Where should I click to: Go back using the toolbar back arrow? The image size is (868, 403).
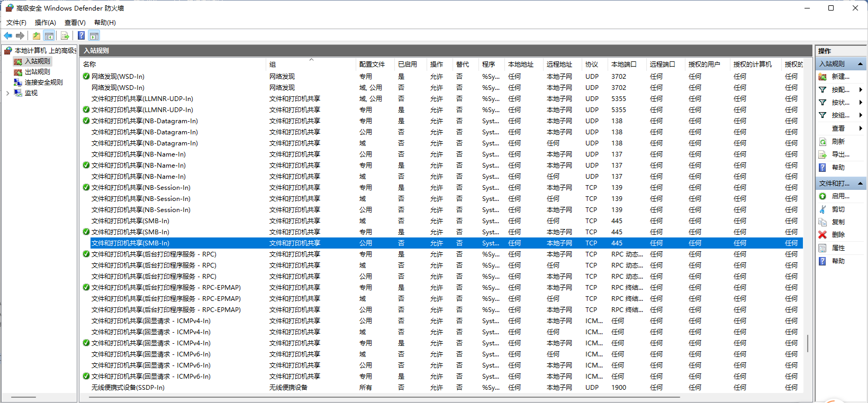[x=8, y=35]
